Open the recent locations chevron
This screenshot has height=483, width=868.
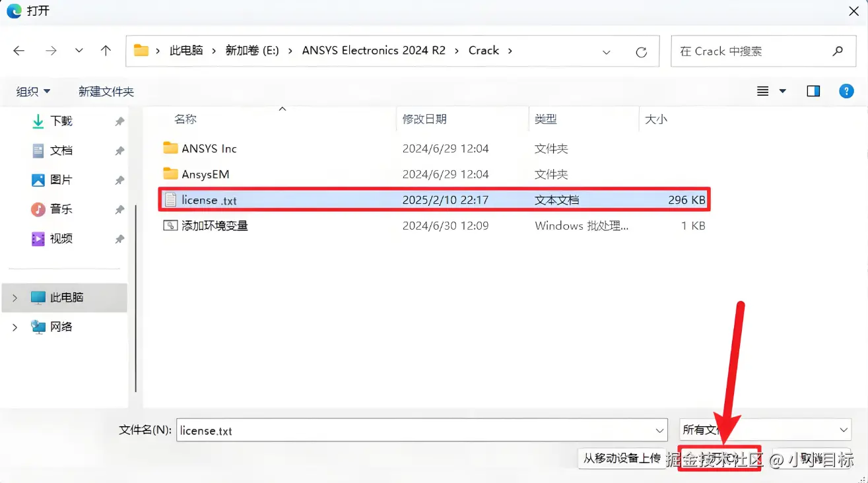[x=79, y=51]
